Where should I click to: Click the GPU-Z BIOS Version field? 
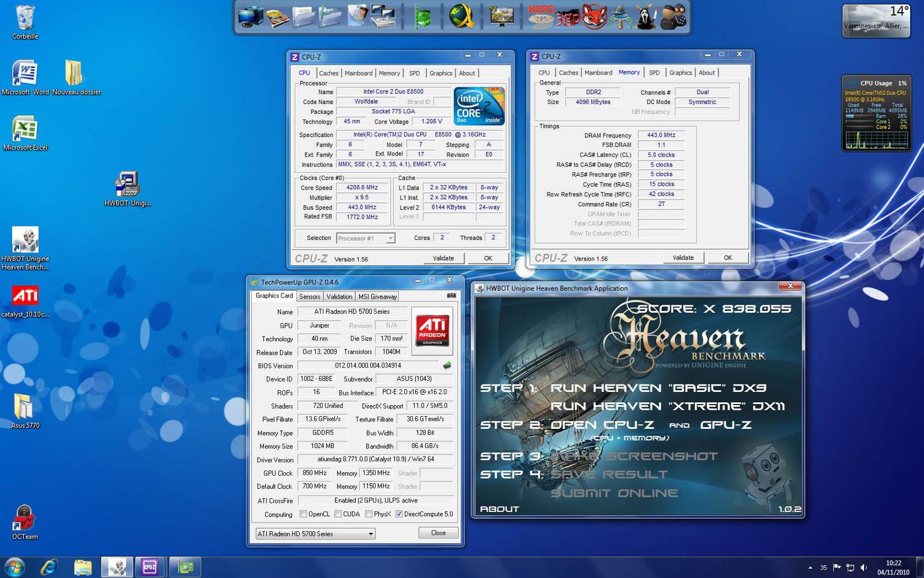pos(368,365)
